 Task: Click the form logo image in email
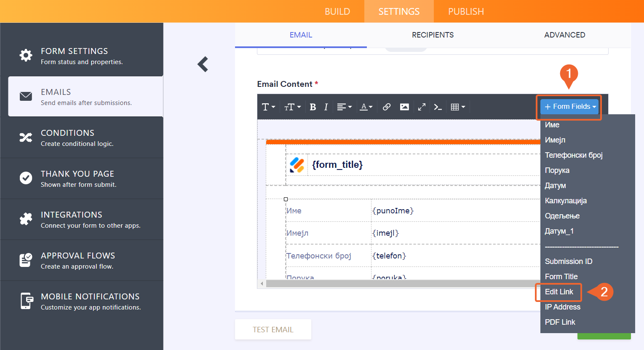(x=297, y=165)
